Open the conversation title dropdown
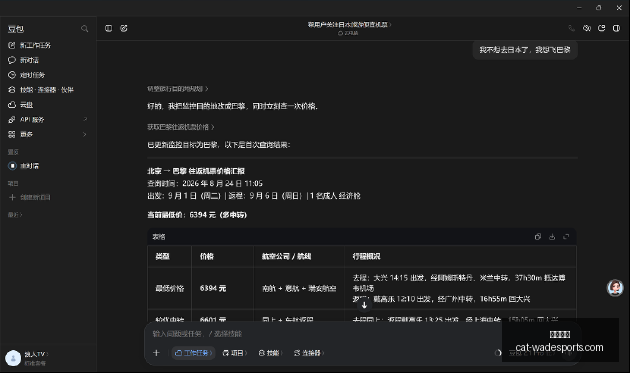The height and width of the screenshot is (373, 630). [x=349, y=25]
